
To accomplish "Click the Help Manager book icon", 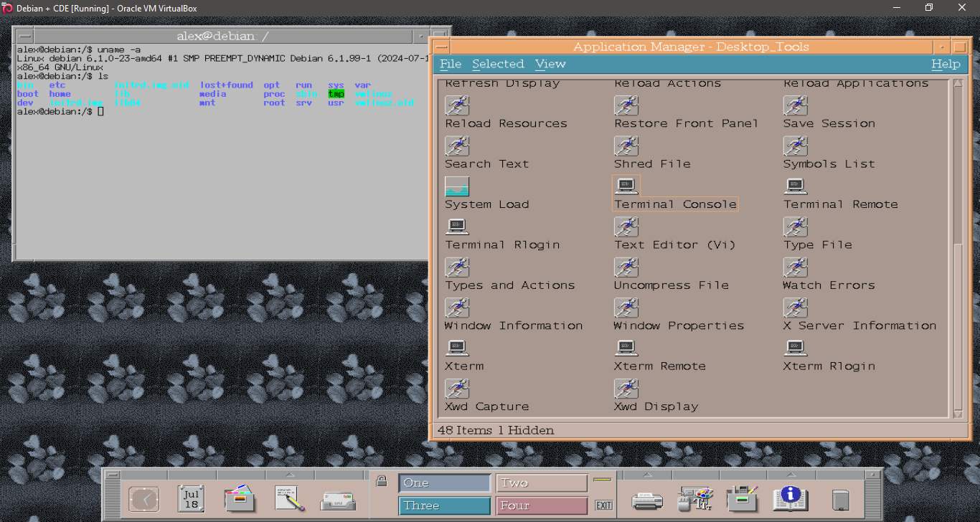I will (791, 498).
